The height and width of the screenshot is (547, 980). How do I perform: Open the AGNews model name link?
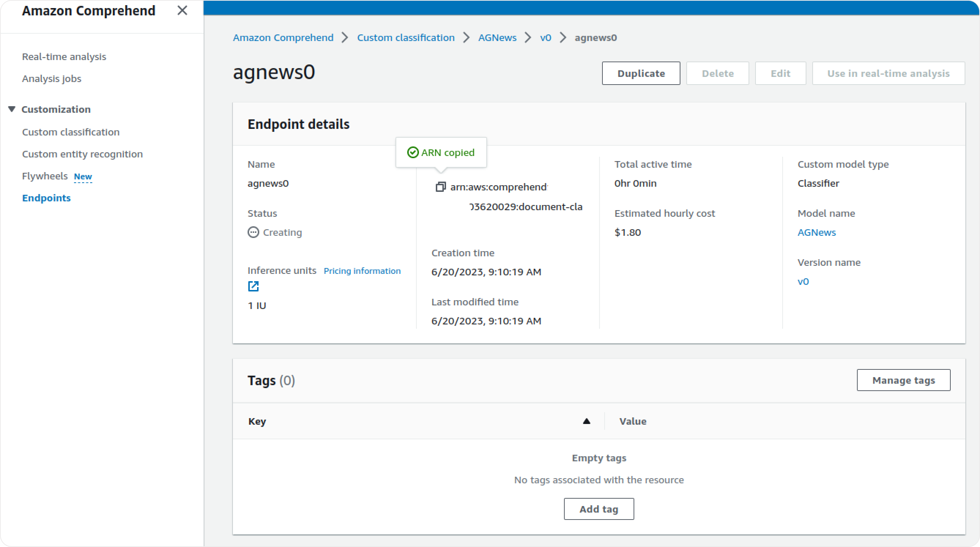(816, 232)
